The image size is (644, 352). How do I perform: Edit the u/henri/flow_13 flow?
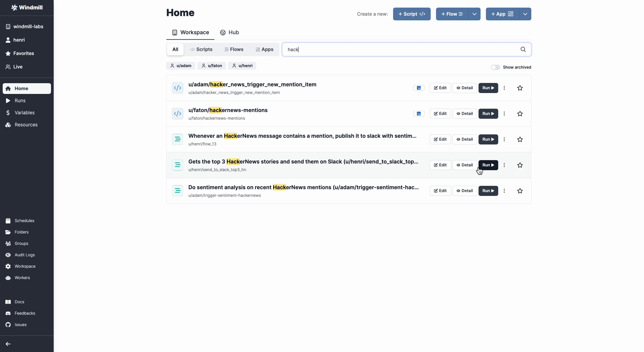coord(440,139)
